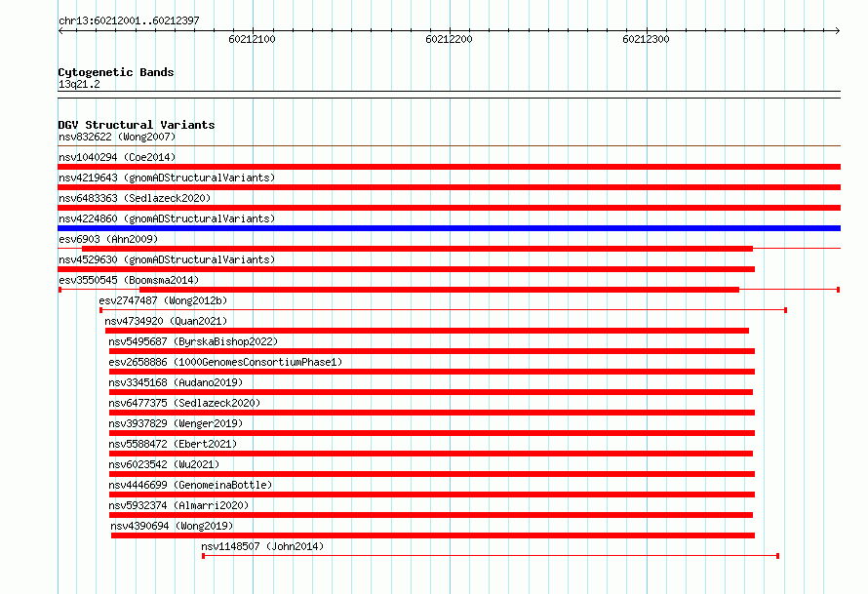Select the nsv4446699 (GenomeinaBottle) label
This screenshot has width=868, height=594.
190,485
